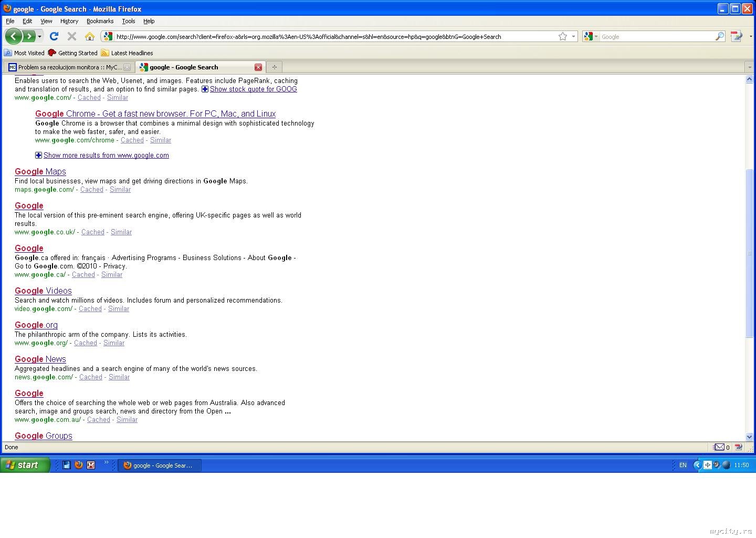This screenshot has height=538, width=756.
Task: Close the Problem sa rezolucijom monitora tab
Action: (127, 67)
